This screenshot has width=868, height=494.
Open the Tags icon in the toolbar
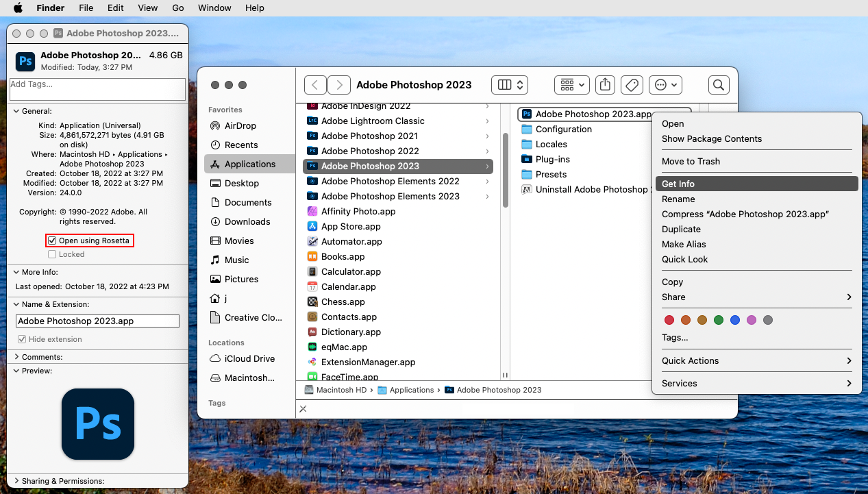(632, 84)
